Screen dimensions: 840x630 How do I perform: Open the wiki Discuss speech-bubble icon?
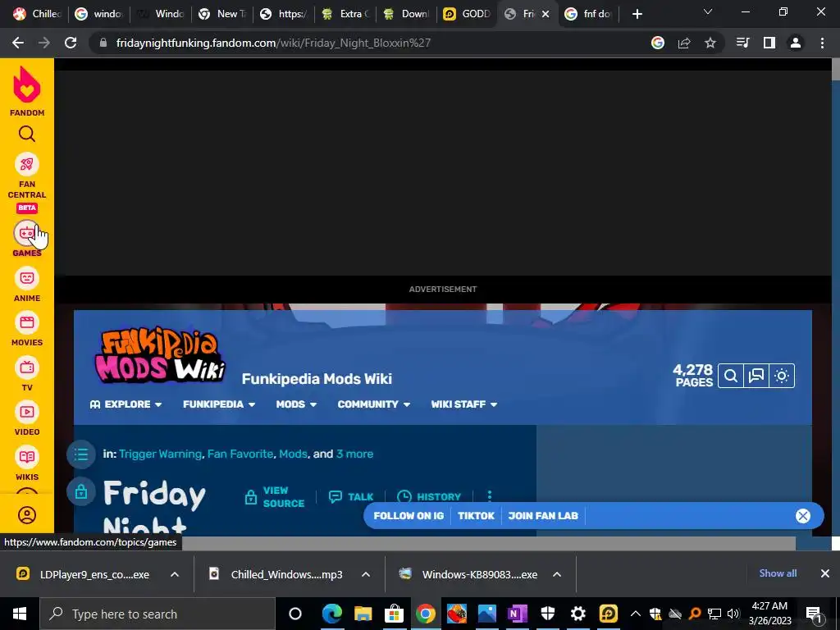pyautogui.click(x=756, y=376)
